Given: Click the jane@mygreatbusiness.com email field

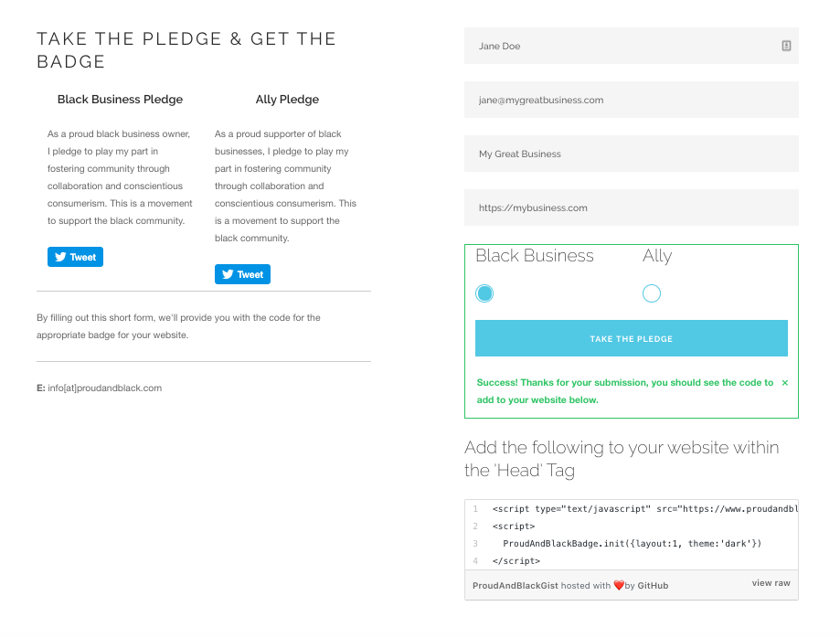Looking at the screenshot, I should point(631,100).
